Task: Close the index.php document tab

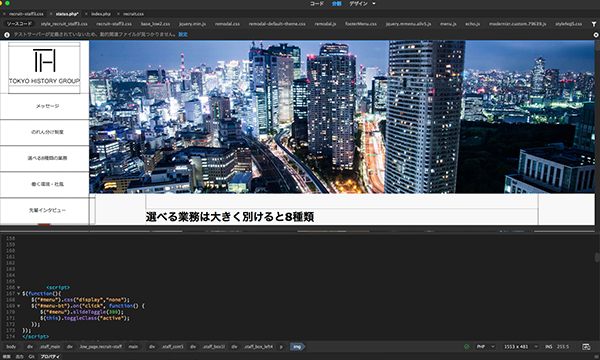Action: point(86,14)
